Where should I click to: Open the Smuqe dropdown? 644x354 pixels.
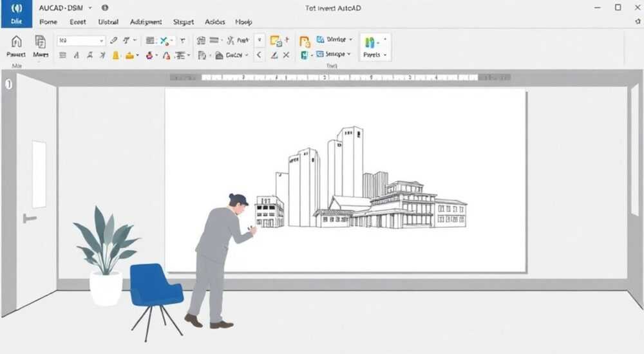pos(334,54)
